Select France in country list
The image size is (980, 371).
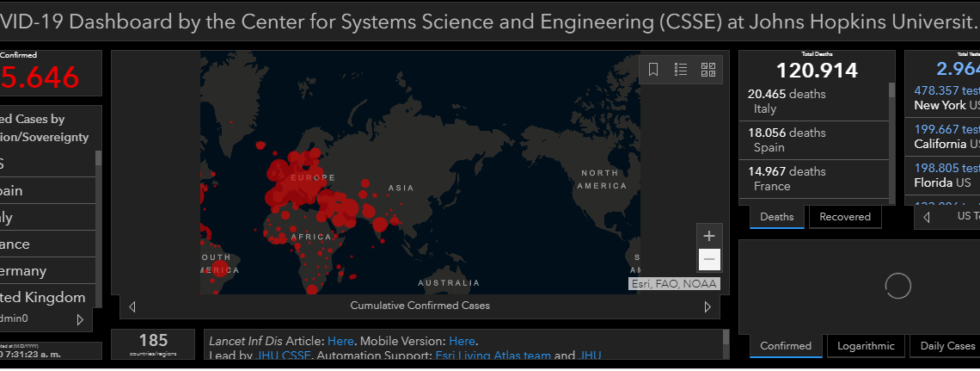point(47,244)
